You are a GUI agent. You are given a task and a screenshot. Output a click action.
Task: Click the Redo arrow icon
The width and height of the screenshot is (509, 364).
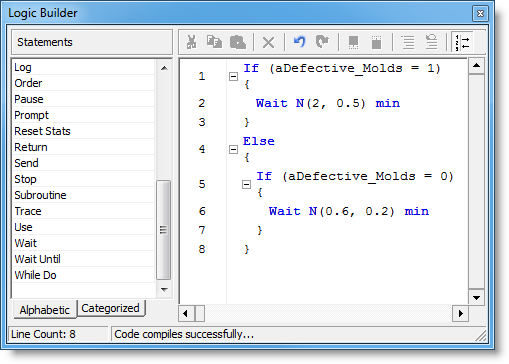click(x=322, y=42)
